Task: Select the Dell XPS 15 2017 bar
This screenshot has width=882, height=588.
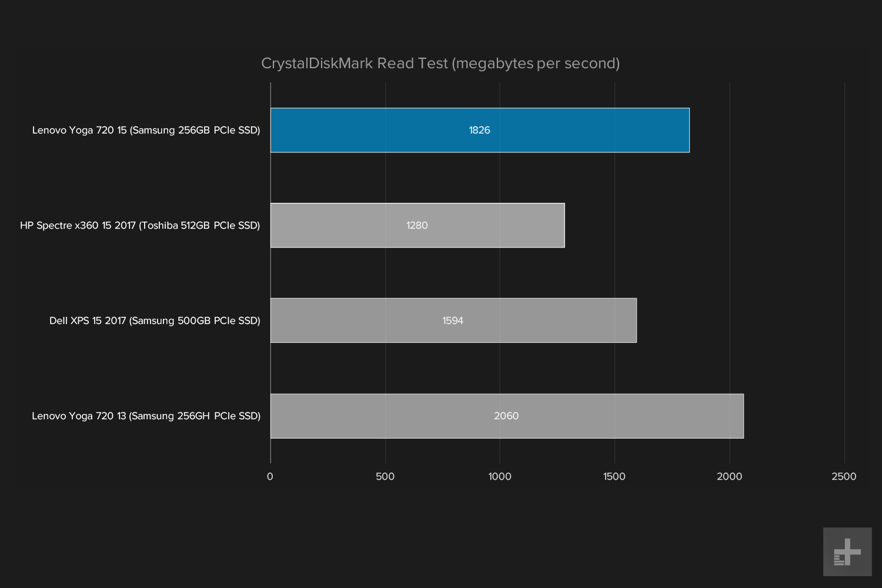Action: [453, 320]
